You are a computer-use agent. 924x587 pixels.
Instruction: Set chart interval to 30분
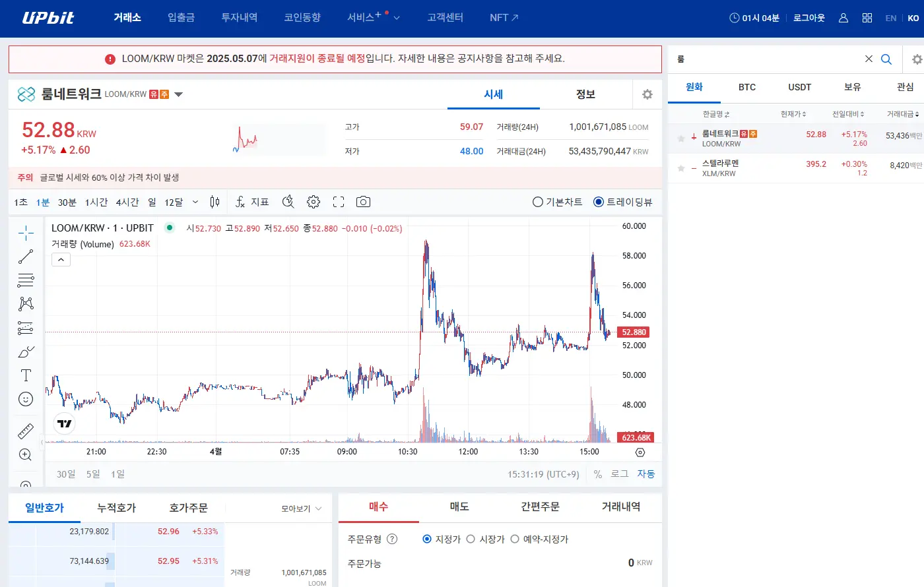67,202
